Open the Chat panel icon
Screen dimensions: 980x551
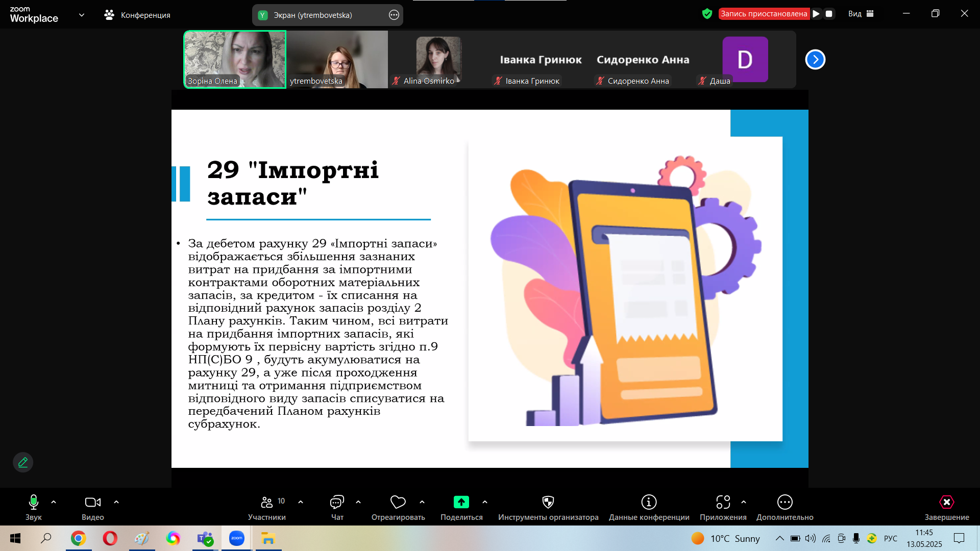pyautogui.click(x=337, y=502)
